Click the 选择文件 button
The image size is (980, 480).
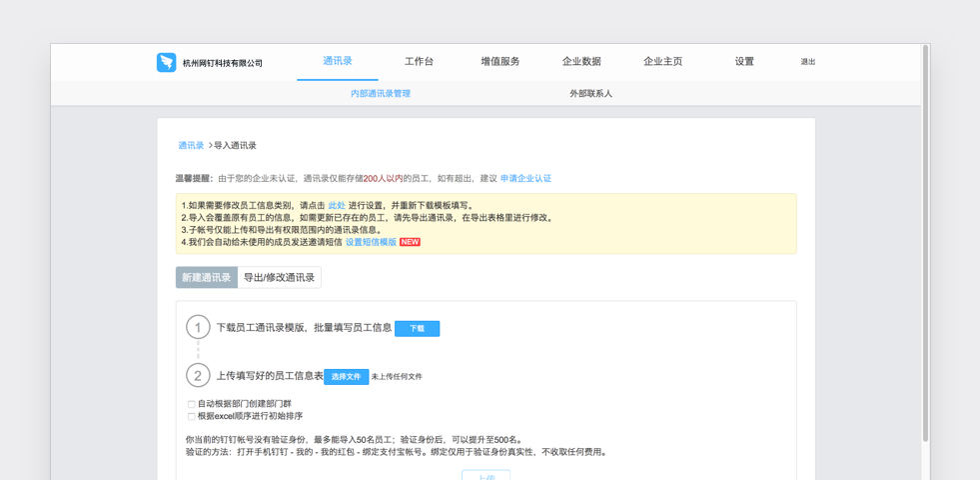347,377
